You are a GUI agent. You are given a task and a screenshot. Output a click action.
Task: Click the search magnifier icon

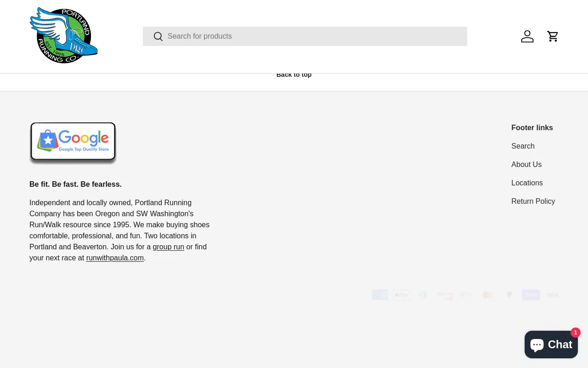click(158, 36)
